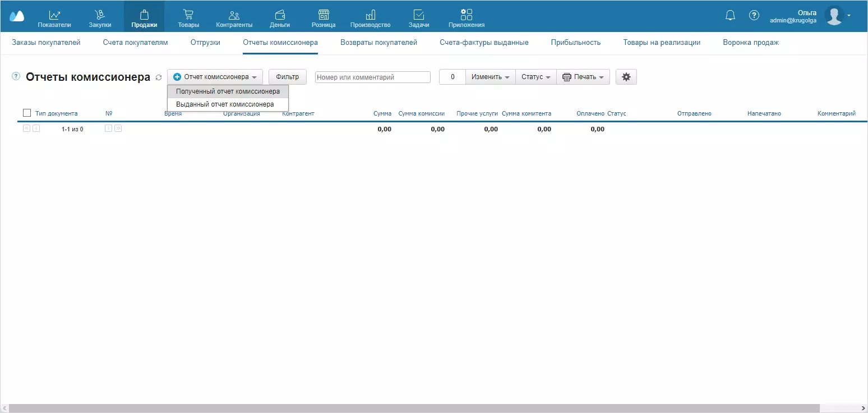Click the user avatar picture
Screen dimensions: 868x413
pyautogui.click(x=834, y=16)
